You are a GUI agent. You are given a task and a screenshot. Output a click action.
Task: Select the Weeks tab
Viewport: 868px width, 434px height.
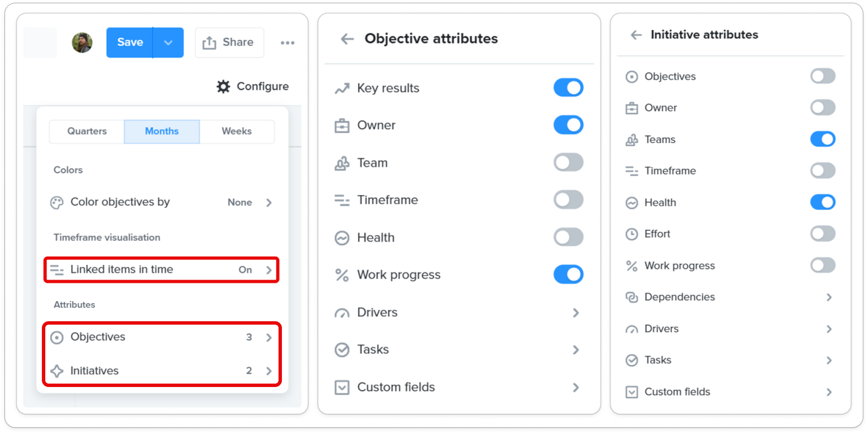tap(237, 132)
